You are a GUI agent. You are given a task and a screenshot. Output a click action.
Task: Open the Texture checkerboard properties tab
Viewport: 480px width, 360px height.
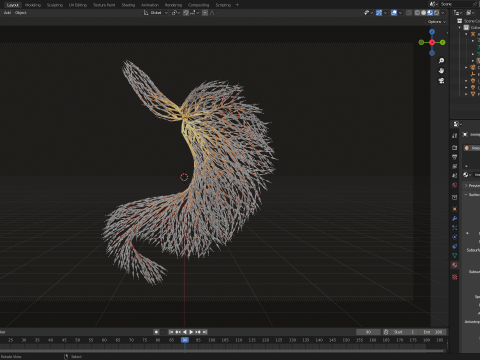pos(455,277)
